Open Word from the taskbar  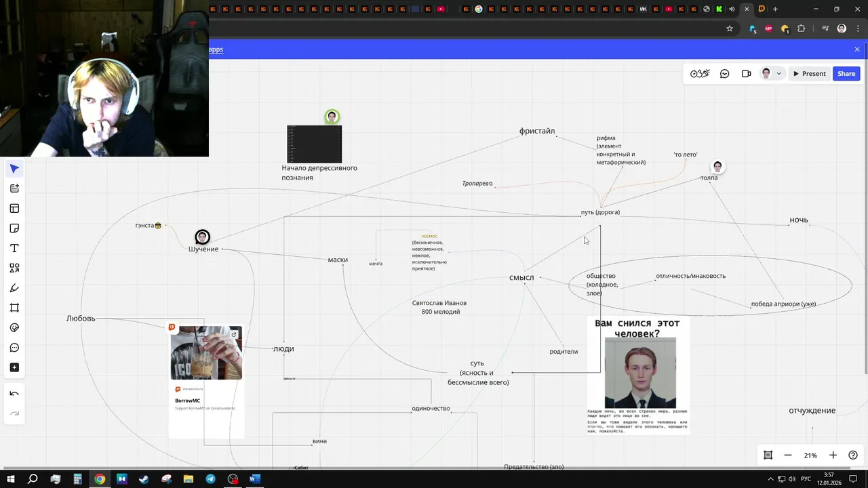point(255,479)
